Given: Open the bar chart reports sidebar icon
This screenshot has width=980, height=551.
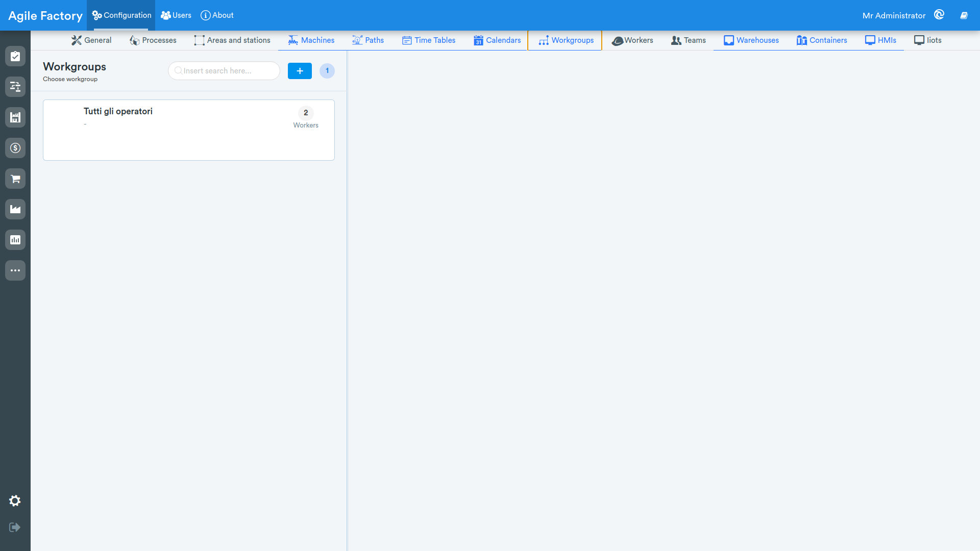Looking at the screenshot, I should (x=15, y=240).
